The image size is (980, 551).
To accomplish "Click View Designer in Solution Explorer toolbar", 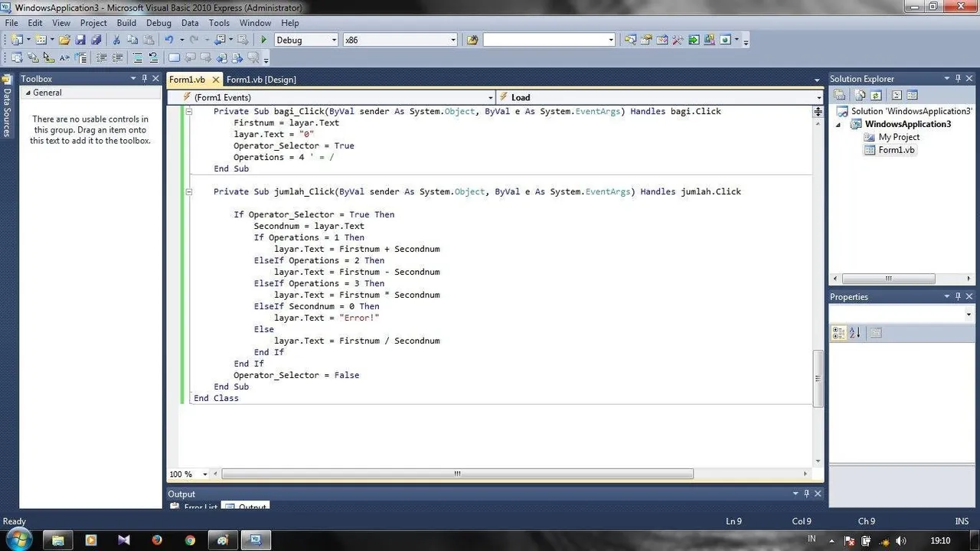I will [912, 95].
